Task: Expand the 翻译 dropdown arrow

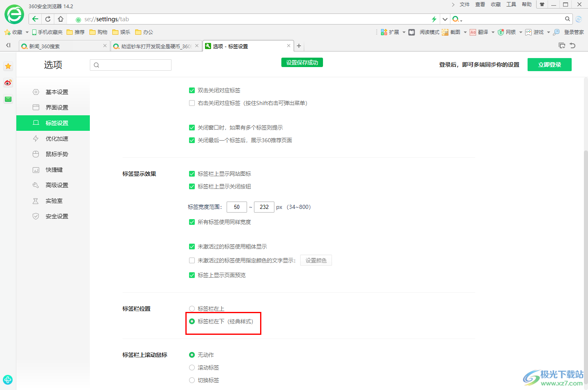Action: tap(493, 32)
